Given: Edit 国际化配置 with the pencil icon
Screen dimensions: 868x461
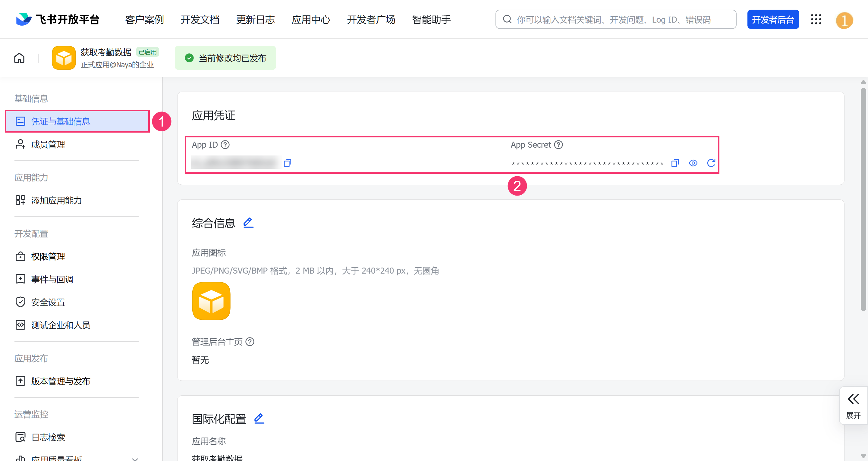Looking at the screenshot, I should 259,419.
